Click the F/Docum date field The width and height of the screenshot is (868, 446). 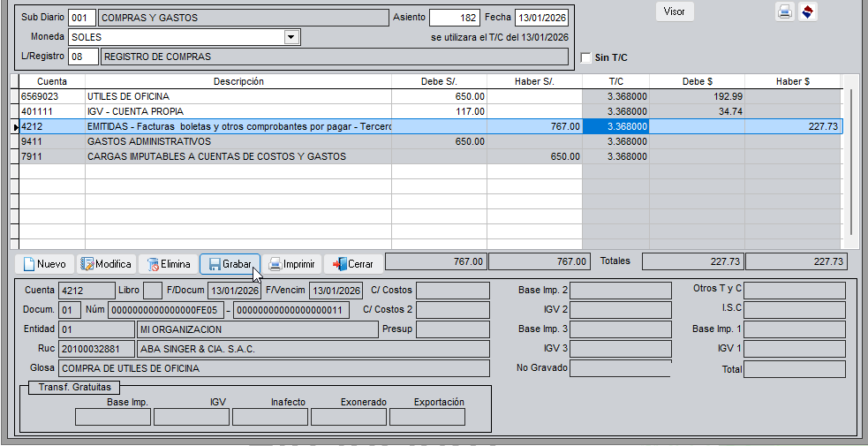[235, 291]
